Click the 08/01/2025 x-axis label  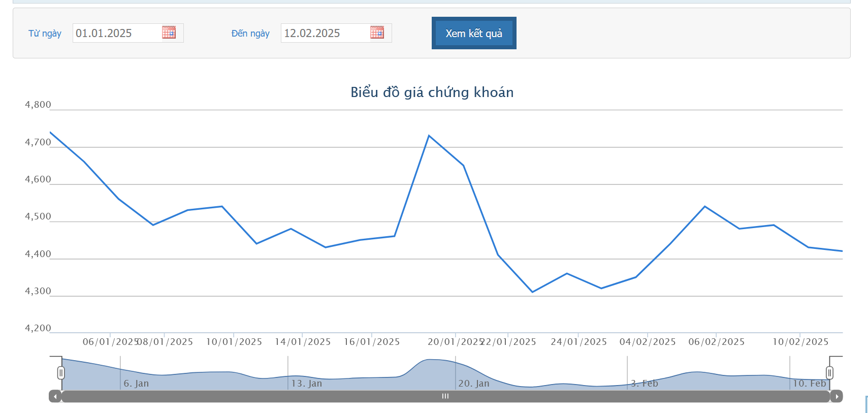[x=165, y=342]
